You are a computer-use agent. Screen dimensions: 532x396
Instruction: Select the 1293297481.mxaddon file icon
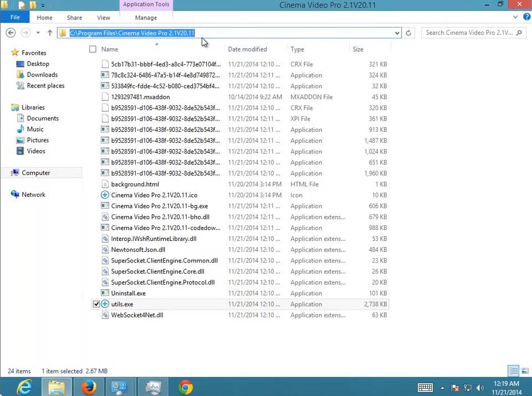105,97
